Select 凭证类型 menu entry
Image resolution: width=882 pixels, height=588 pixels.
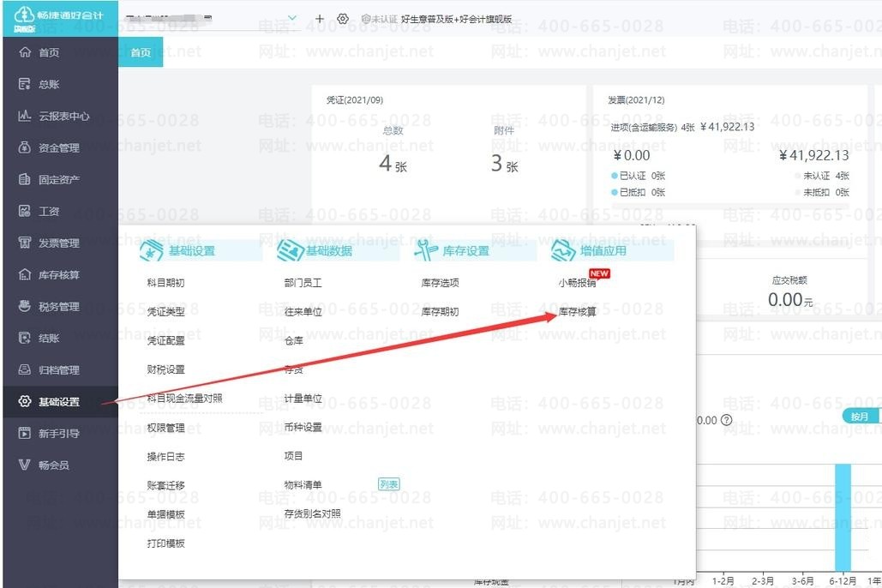[x=166, y=312]
